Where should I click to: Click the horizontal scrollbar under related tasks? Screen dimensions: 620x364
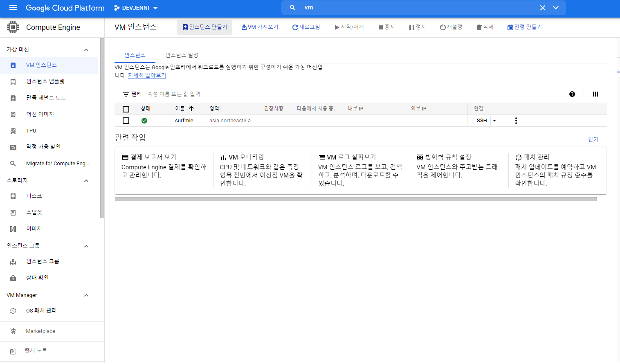click(x=356, y=199)
